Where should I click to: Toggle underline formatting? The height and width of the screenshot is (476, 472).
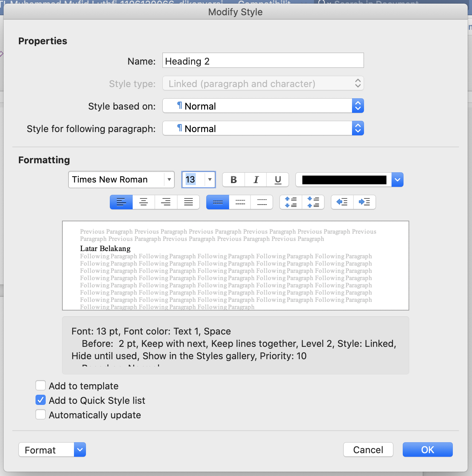pyautogui.click(x=277, y=180)
